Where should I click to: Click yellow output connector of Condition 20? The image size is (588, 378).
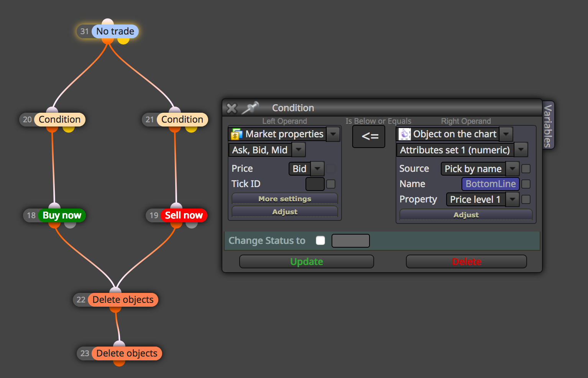[x=69, y=129]
